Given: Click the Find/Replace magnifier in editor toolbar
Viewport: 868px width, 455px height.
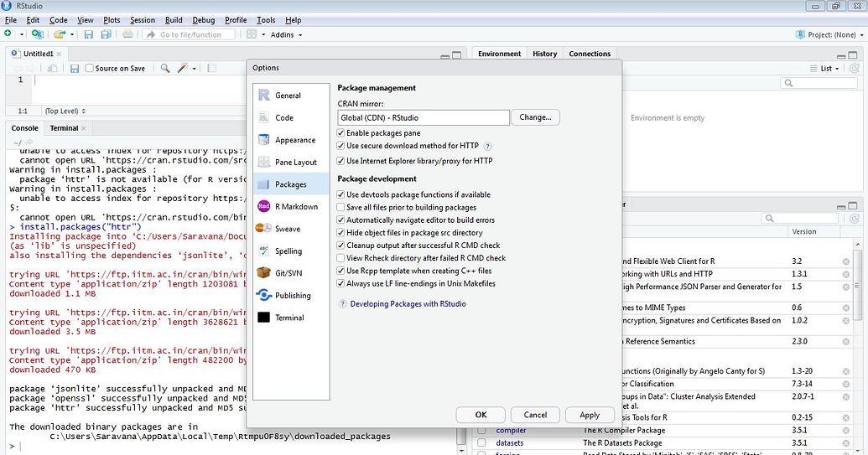Looking at the screenshot, I should click(164, 68).
